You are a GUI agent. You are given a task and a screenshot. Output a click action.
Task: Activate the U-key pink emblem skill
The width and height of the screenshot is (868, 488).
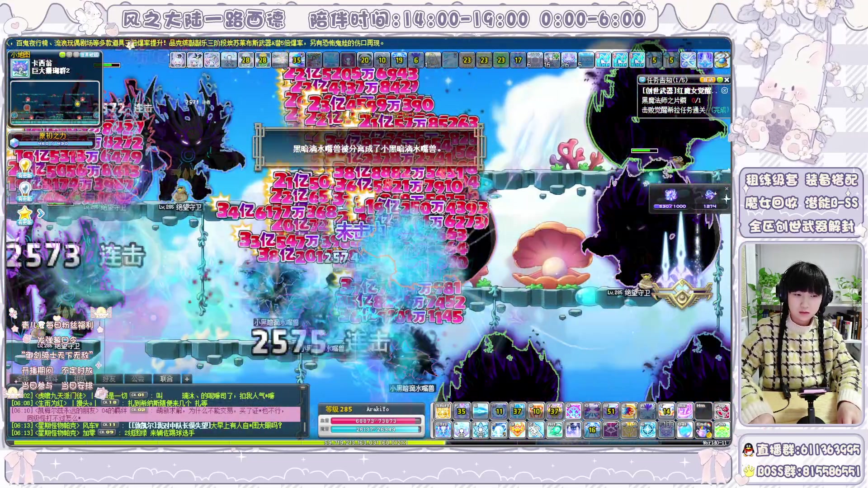573,411
